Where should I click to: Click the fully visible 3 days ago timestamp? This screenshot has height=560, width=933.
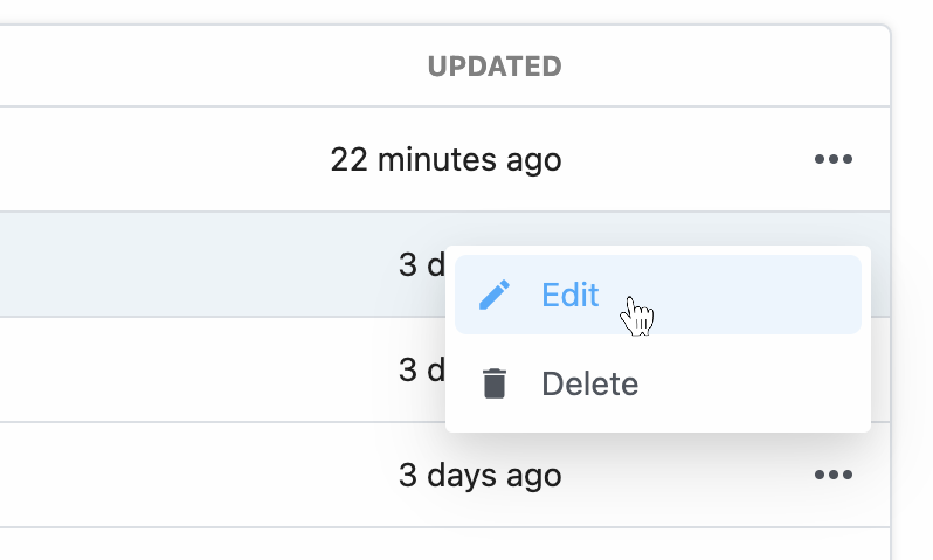tap(480, 475)
